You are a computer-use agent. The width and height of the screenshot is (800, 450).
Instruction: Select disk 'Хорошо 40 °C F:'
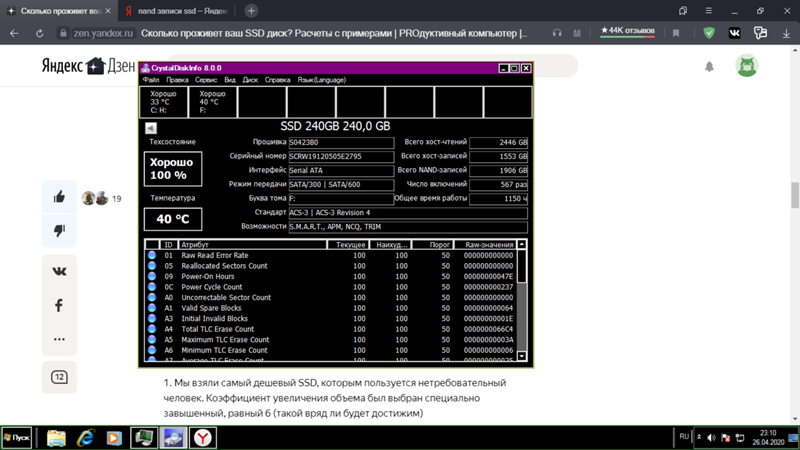coord(213,102)
